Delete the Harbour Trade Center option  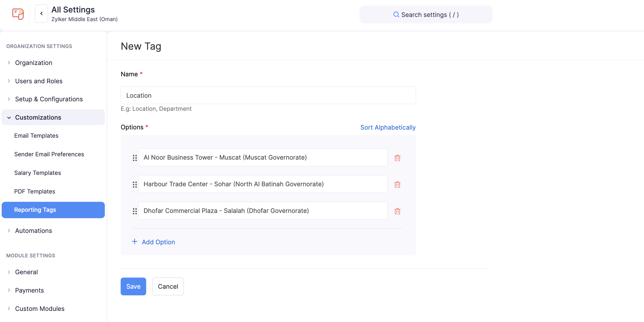coord(397,184)
